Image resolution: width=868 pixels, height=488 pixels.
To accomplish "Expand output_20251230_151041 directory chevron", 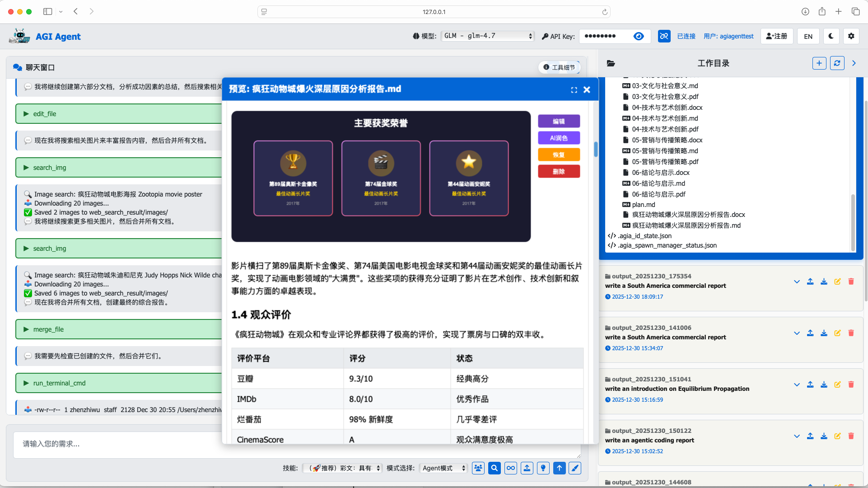I will click(797, 385).
